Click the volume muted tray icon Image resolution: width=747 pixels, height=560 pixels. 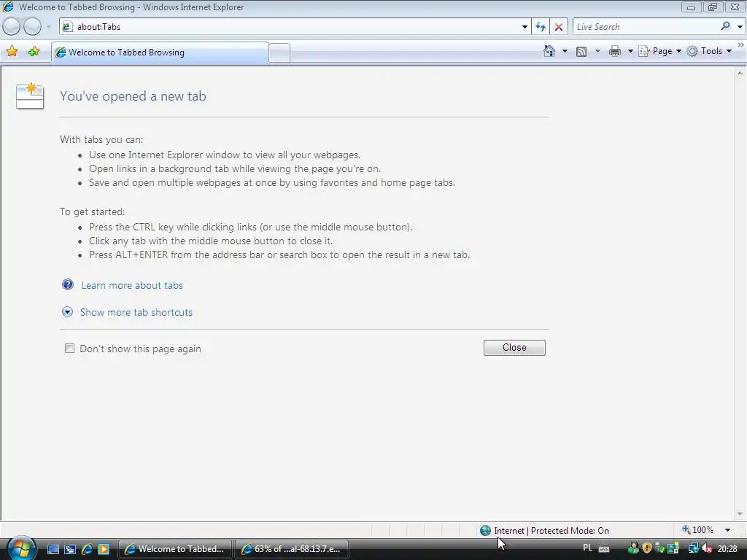[707, 548]
